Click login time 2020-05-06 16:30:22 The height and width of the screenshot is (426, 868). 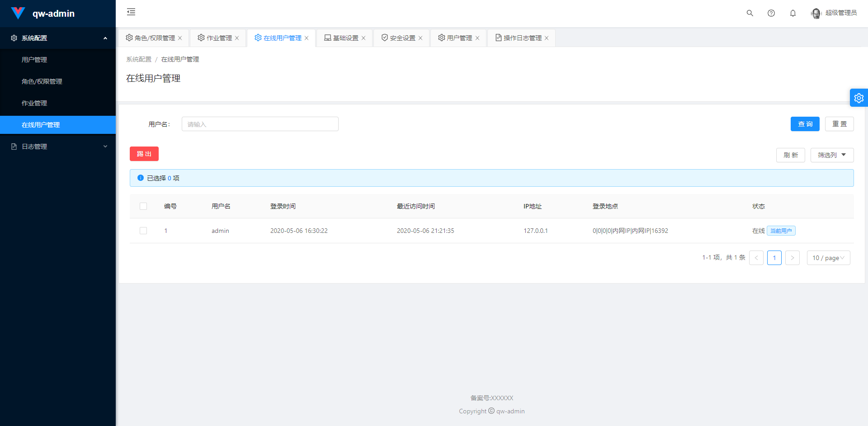299,231
